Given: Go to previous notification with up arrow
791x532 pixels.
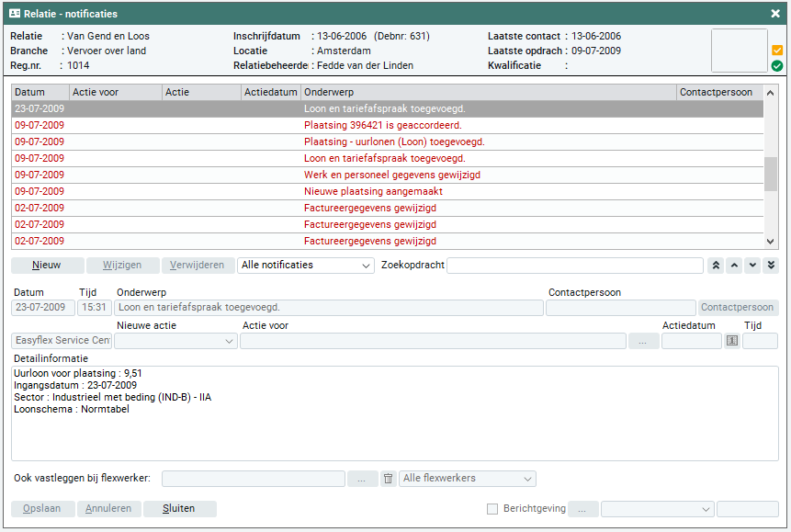Looking at the screenshot, I should click(x=734, y=266).
